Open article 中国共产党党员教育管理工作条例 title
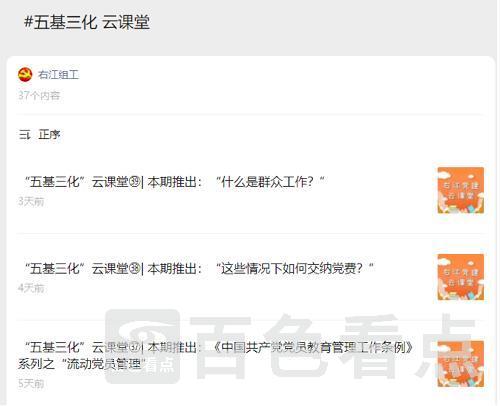This screenshot has height=406, width=500. pos(216,355)
